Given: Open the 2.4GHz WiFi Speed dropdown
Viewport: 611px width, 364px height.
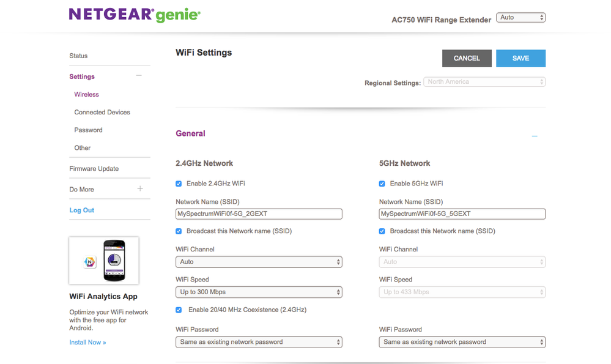Looking at the screenshot, I should tap(259, 292).
